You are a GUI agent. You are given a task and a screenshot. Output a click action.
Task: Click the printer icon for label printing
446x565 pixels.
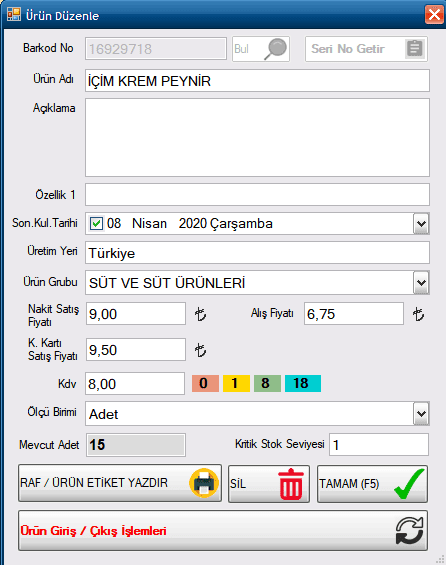point(204,483)
